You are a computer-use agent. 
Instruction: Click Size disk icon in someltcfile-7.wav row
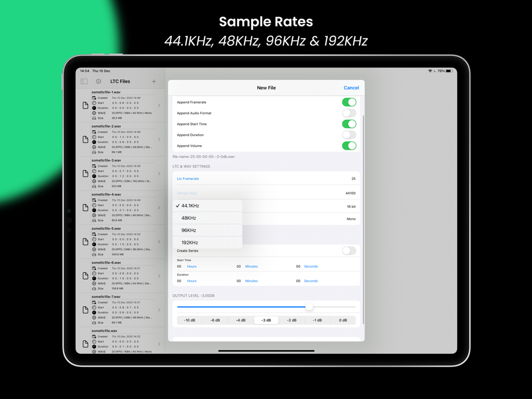coord(94,323)
